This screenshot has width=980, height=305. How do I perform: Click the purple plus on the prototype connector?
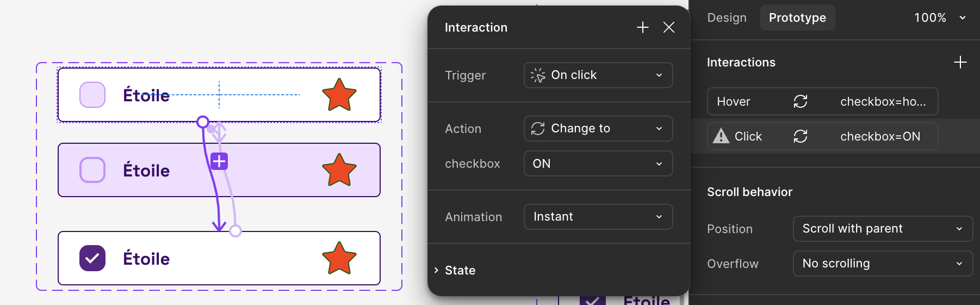point(219,161)
